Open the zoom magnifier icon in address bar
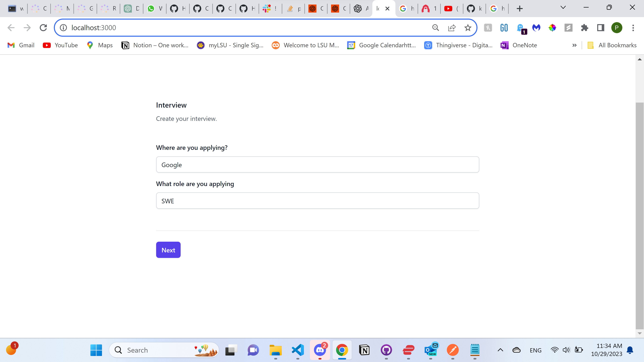The height and width of the screenshot is (362, 644). (x=436, y=28)
